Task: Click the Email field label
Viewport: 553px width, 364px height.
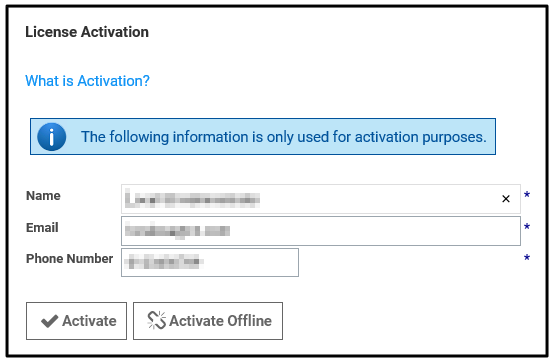Action: coord(42,228)
